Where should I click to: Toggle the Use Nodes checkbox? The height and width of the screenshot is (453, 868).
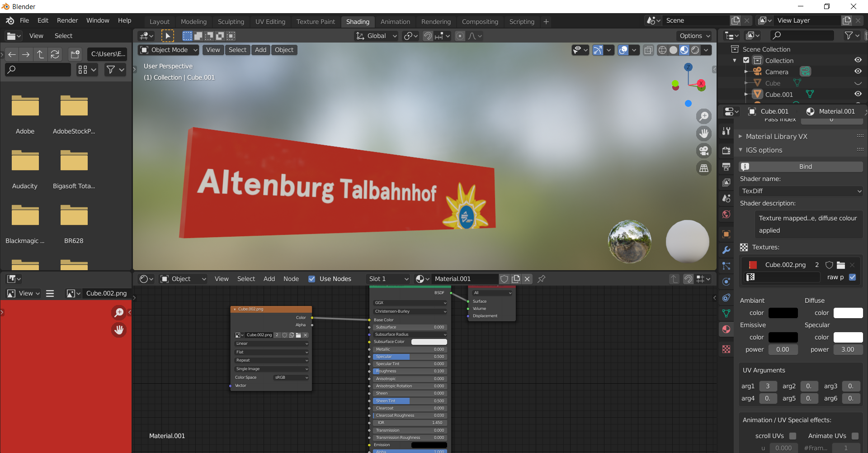(311, 279)
